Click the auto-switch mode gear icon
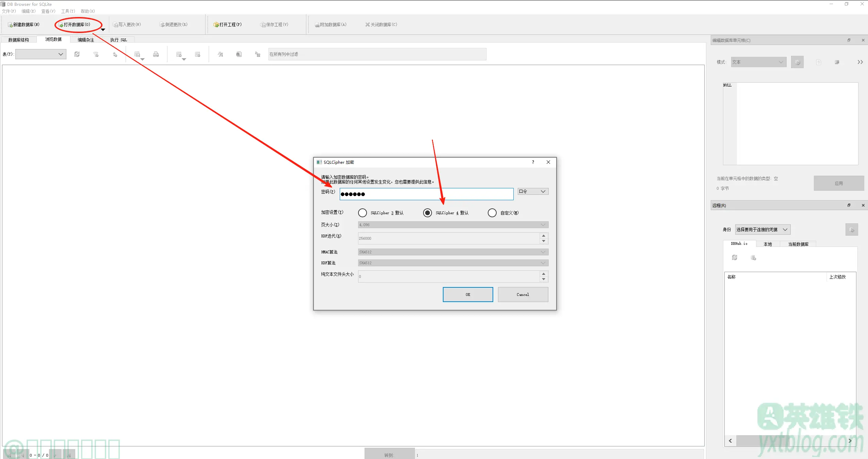Viewport: 868px width, 459px height. (797, 62)
